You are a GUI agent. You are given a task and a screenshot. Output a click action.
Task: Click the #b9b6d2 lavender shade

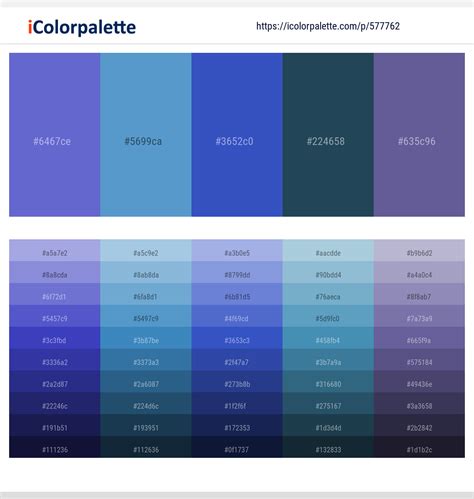[419, 250]
